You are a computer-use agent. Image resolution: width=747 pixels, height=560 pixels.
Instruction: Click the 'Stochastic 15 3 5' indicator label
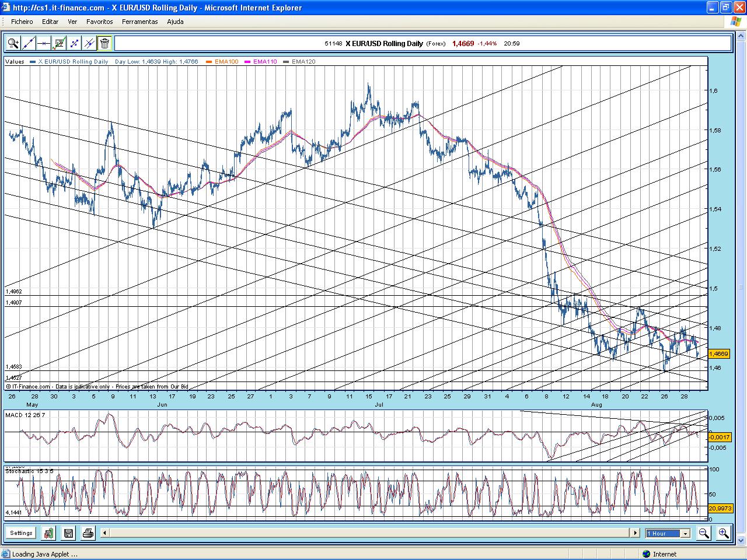click(29, 471)
